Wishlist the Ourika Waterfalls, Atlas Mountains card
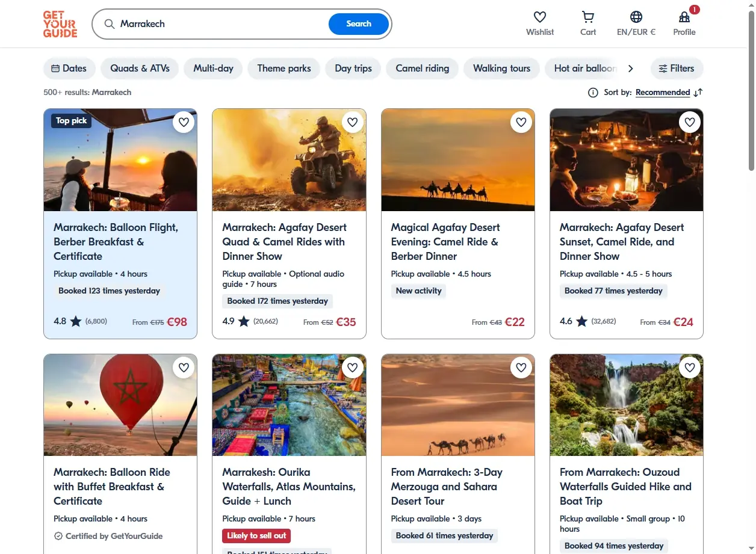Image resolution: width=756 pixels, height=554 pixels. (x=353, y=368)
